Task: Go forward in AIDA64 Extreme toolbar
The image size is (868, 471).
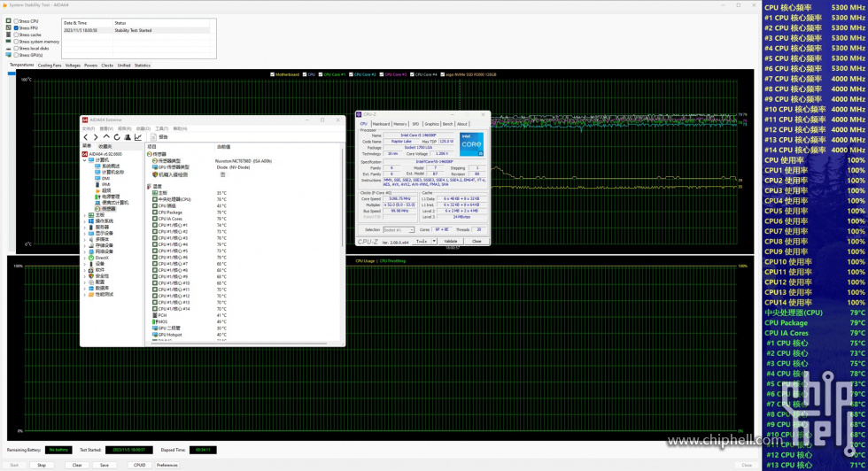Action: click(96, 137)
